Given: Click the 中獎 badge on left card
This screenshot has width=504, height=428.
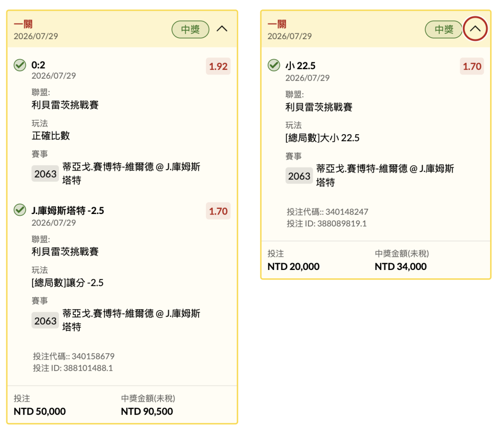Looking at the screenshot, I should tap(190, 29).
